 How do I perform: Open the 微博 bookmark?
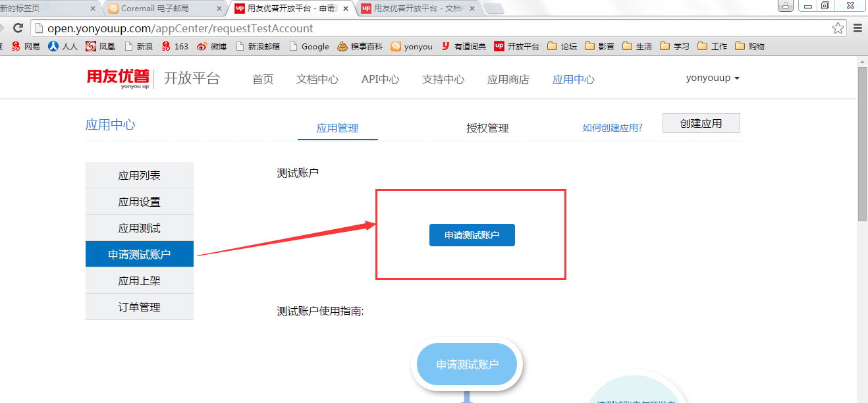[212, 46]
